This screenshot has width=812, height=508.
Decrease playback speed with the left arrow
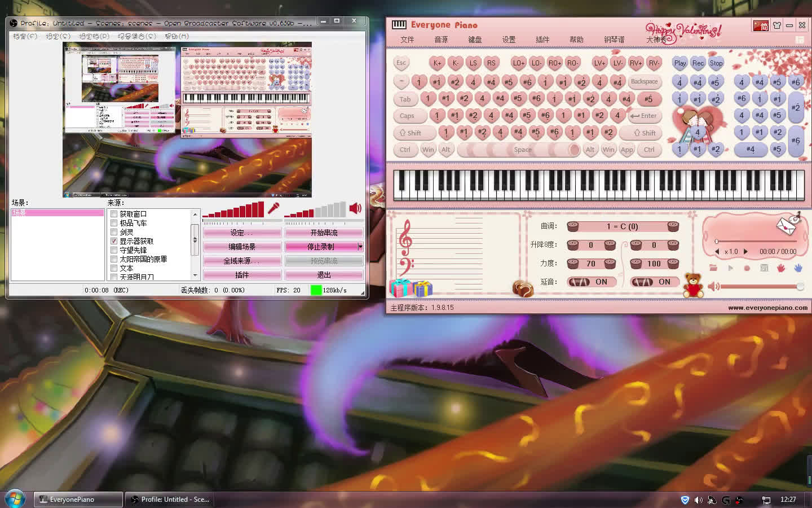point(717,252)
